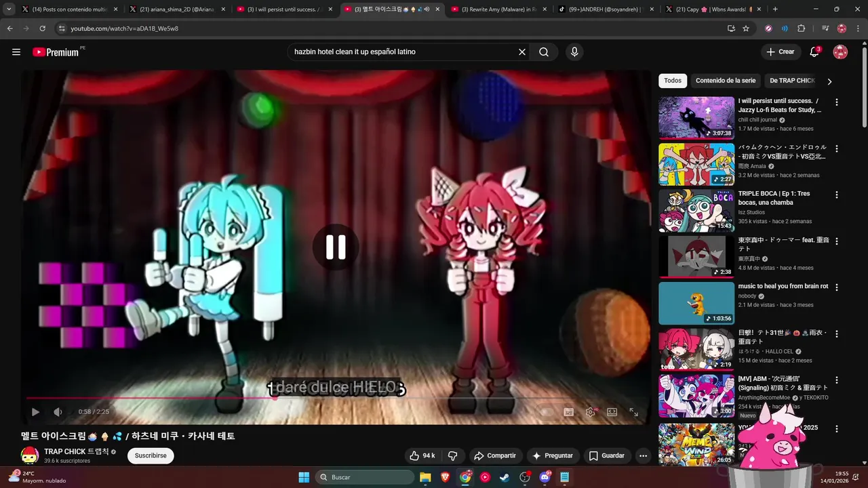Viewport: 868px width, 488px height.
Task: Open the Chrome three-dot menu
Action: click(859, 28)
